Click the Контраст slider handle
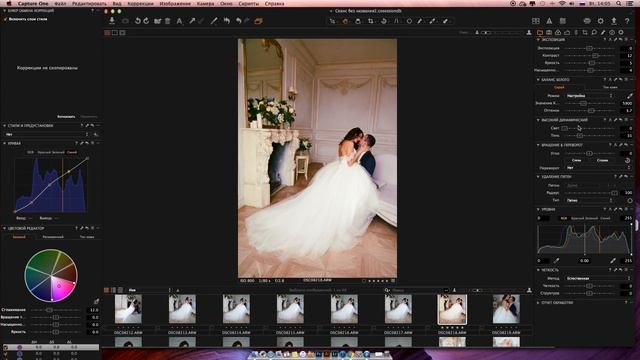Image resolution: width=640 pixels, height=360 pixels. pos(595,56)
